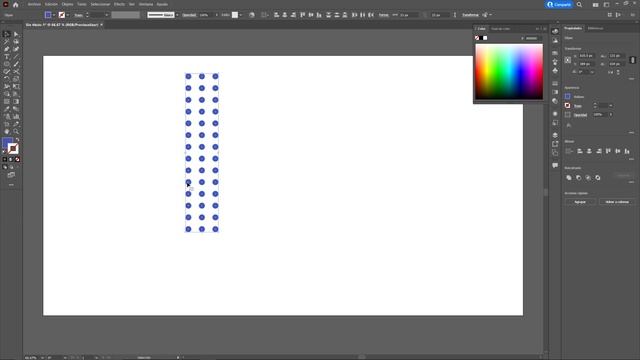The image size is (640, 360).
Task: Open the Ventana menu
Action: (146, 4)
